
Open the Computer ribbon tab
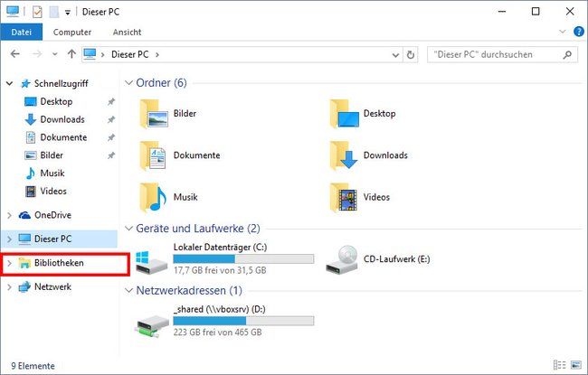click(x=72, y=33)
